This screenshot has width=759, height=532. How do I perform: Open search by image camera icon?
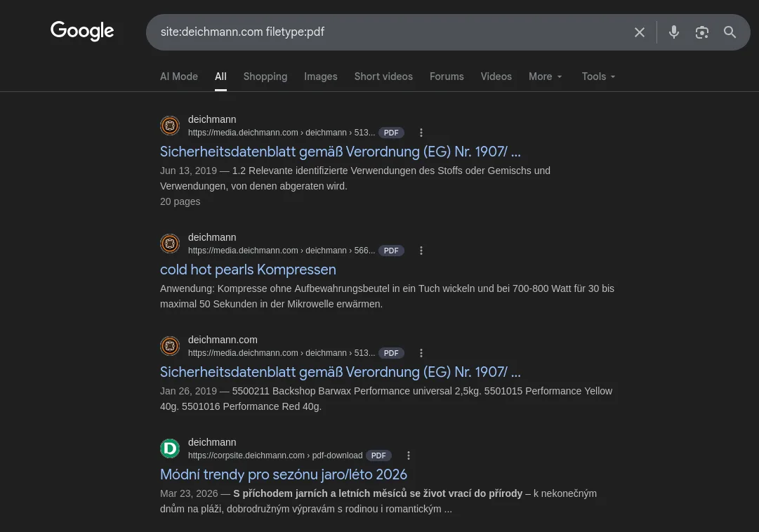(x=702, y=32)
